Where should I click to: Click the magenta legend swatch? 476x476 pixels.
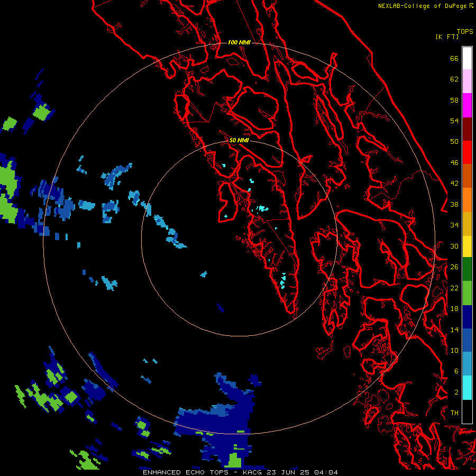pos(467,105)
